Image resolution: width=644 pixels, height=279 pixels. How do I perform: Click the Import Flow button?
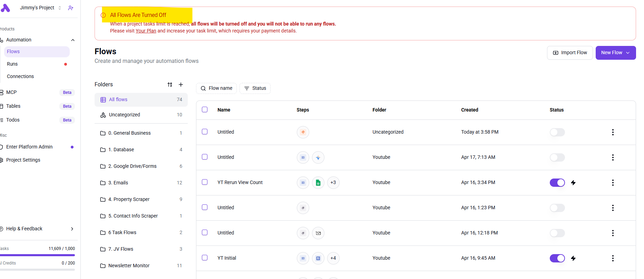[570, 53]
